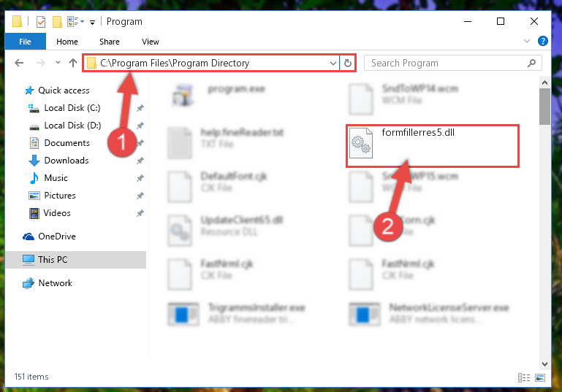562x392 pixels.
Task: Select the formfillerres5.dll file
Action: pos(432,146)
